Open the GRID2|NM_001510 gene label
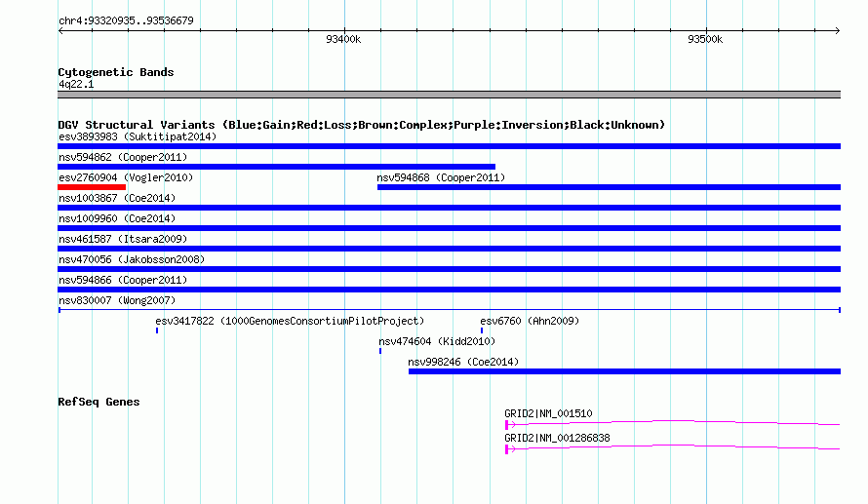 (548, 413)
